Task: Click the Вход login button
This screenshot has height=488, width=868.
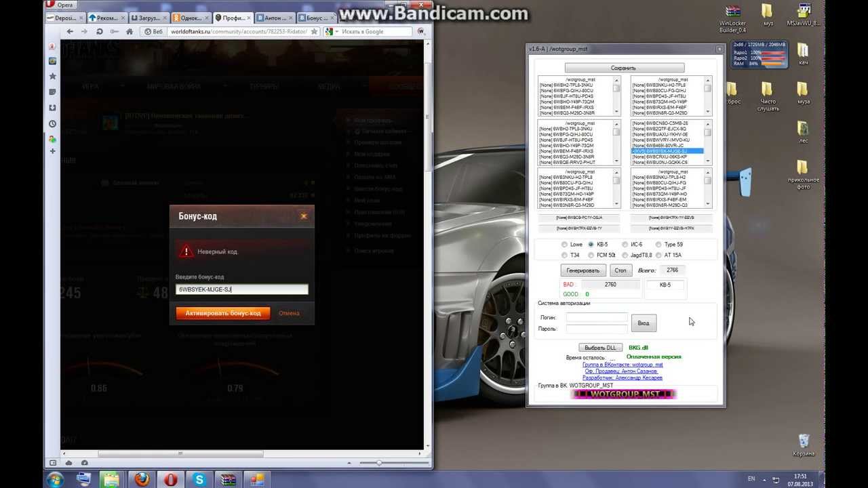Action: click(644, 323)
